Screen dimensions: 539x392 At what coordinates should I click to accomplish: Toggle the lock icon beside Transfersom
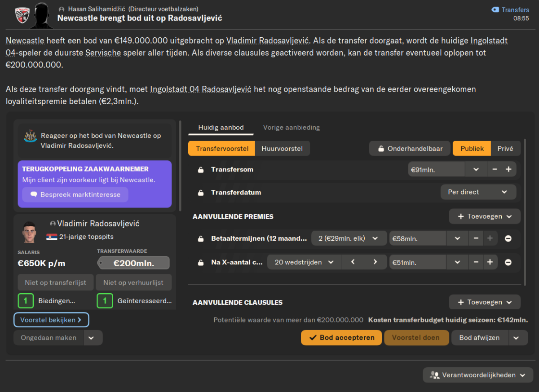201,170
